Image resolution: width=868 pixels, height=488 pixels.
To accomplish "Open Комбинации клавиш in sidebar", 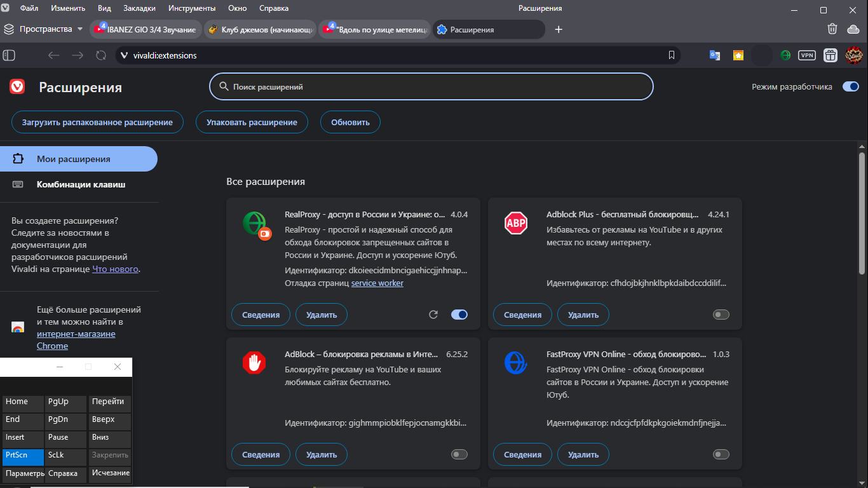I will pyautogui.click(x=81, y=184).
